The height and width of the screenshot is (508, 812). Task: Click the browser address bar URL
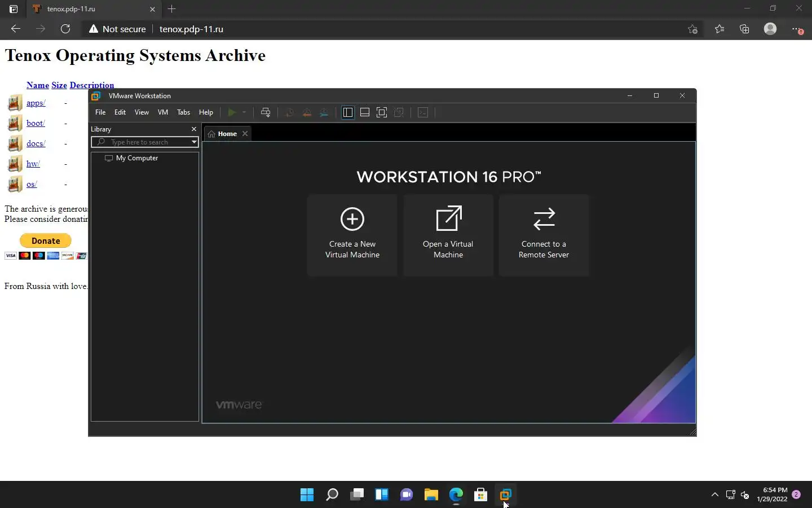coord(191,29)
